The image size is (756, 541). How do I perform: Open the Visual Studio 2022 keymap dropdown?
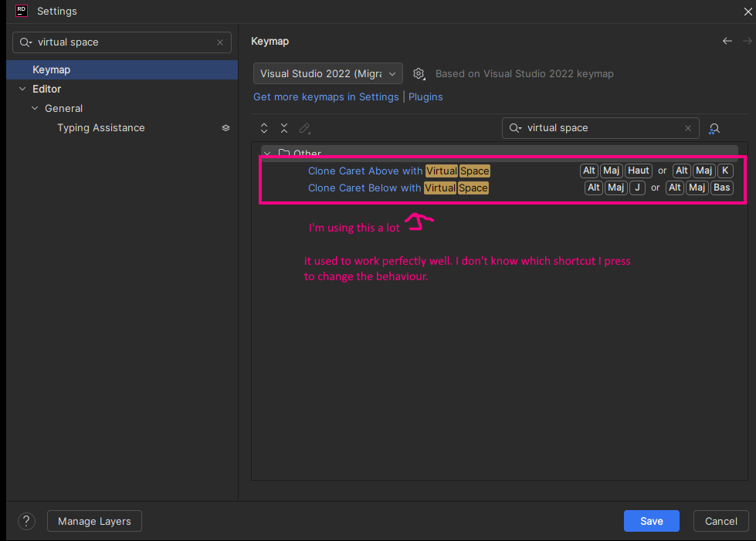pyautogui.click(x=328, y=74)
